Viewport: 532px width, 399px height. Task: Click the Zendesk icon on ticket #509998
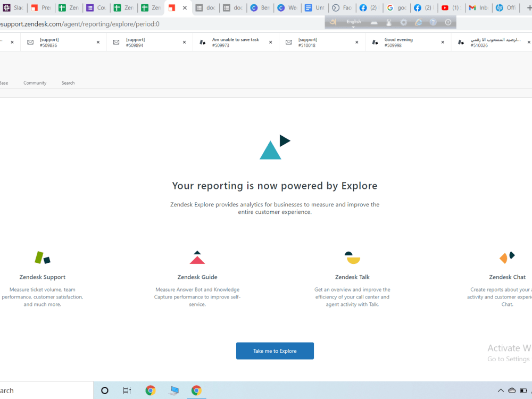(375, 43)
